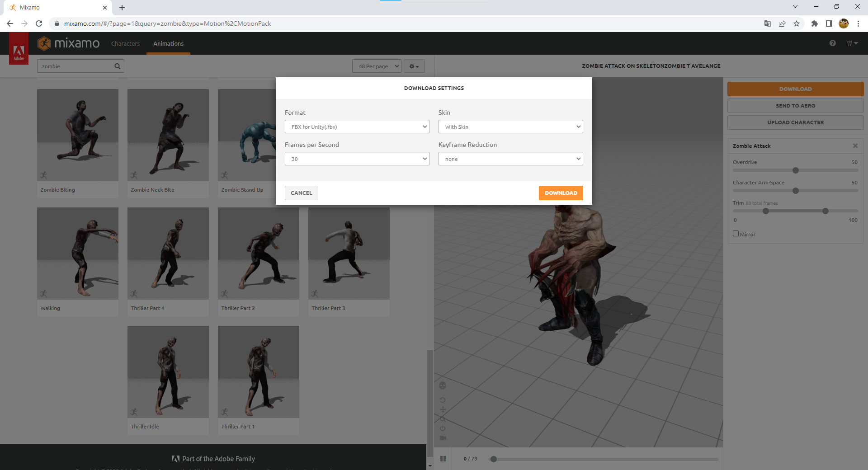Click the orange Download button in sidebar
Screen dimensions: 868x470
[796, 89]
